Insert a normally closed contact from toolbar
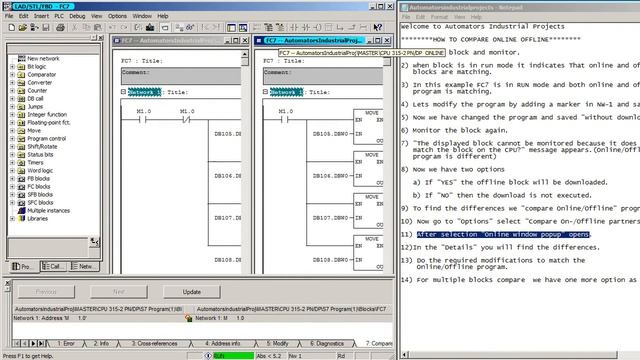Screen dimensions: 640x360 tap(306, 27)
